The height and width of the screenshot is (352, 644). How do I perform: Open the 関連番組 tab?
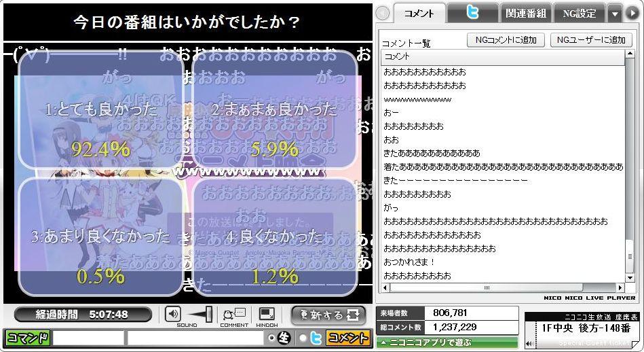coord(526,13)
